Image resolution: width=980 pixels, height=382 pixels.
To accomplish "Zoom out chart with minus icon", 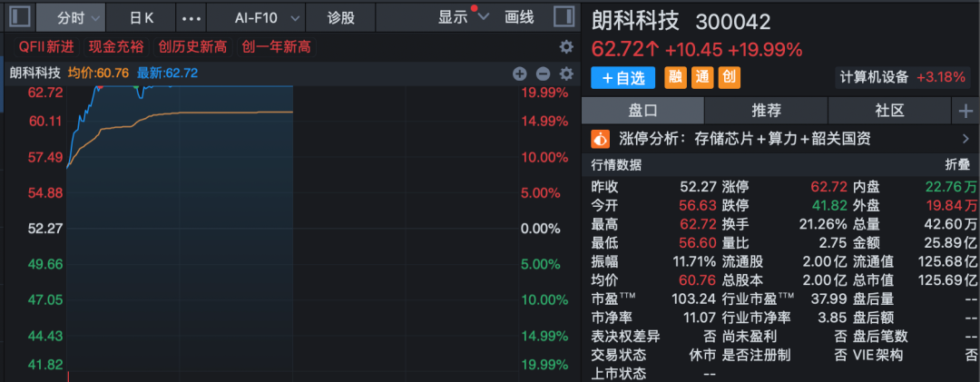I will pos(544,73).
